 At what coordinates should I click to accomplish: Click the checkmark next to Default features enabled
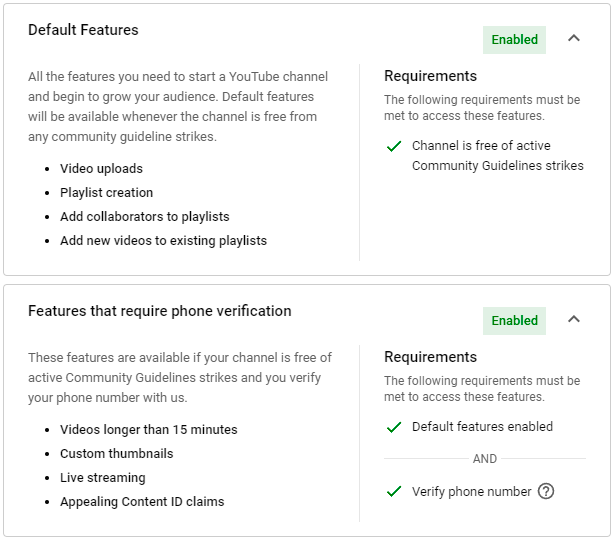(394, 427)
